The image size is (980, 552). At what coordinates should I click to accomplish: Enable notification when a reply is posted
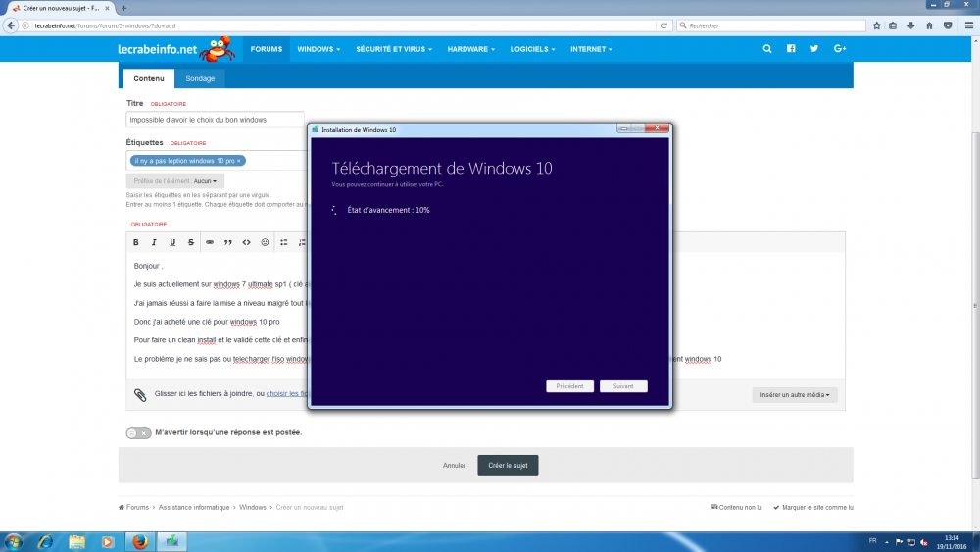point(138,432)
